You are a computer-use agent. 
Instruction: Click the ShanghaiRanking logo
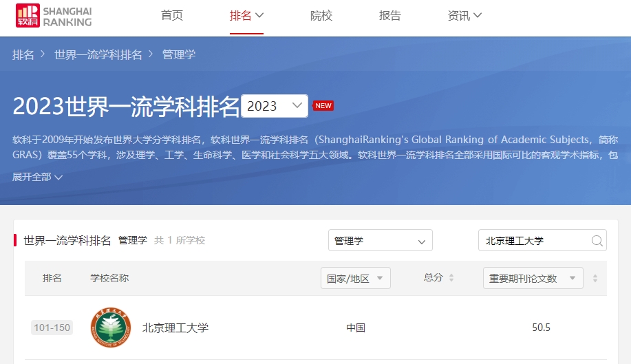pos(54,17)
